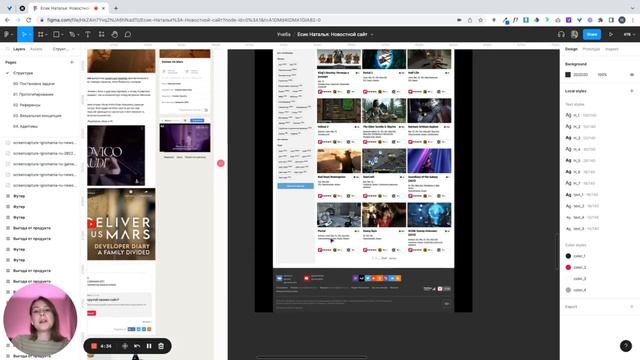Select the Move tool
Screen dimensions: 640x360
coord(24,35)
